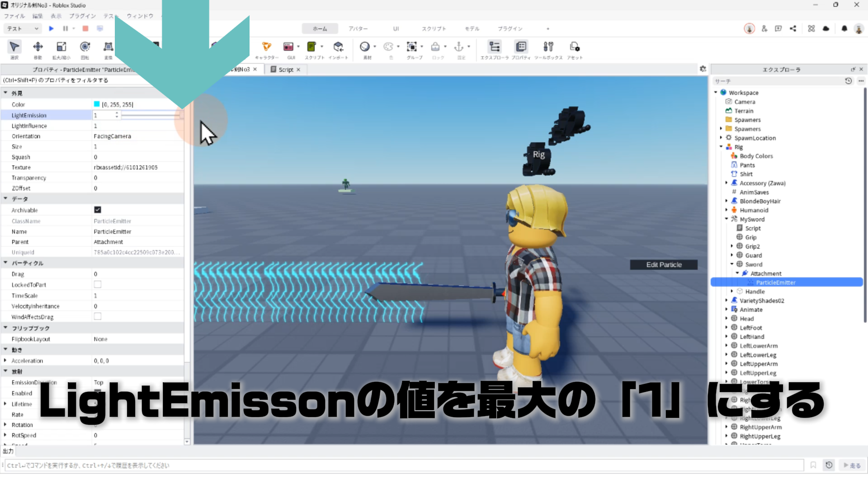Image resolution: width=868 pixels, height=488 pixels.
Task: Toggle the Explorer panel icon
Action: click(x=495, y=47)
